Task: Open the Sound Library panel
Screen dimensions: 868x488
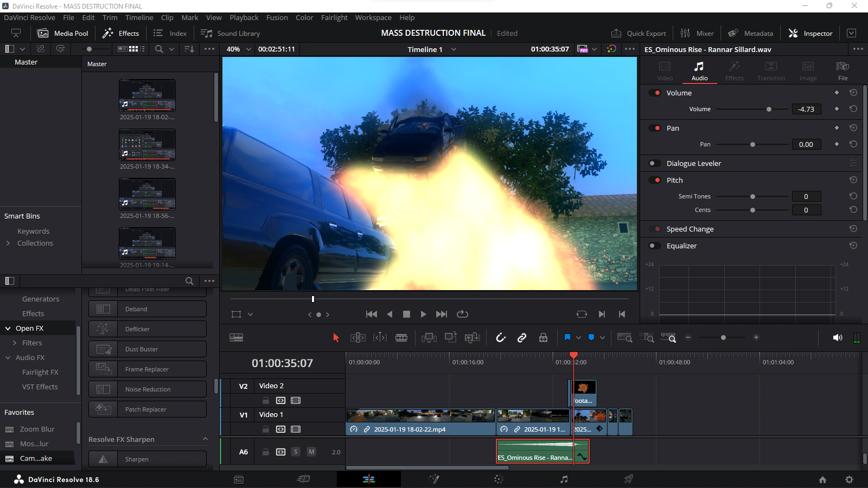Action: [x=231, y=34]
